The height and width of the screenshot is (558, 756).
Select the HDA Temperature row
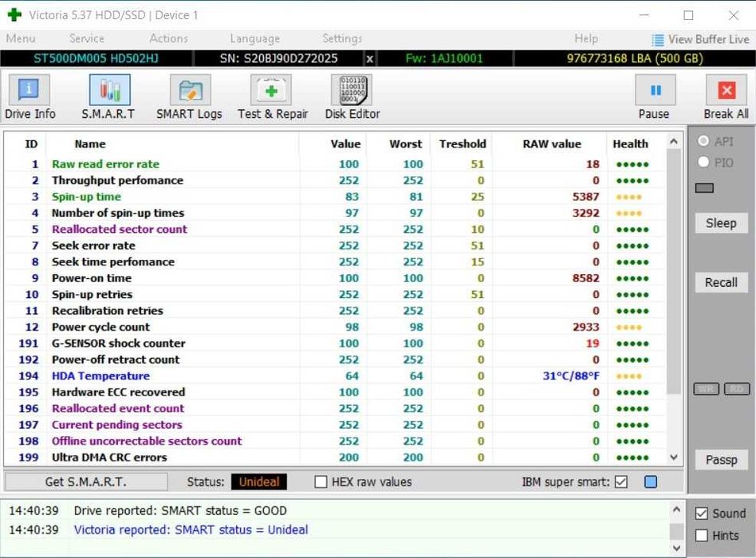(x=336, y=376)
